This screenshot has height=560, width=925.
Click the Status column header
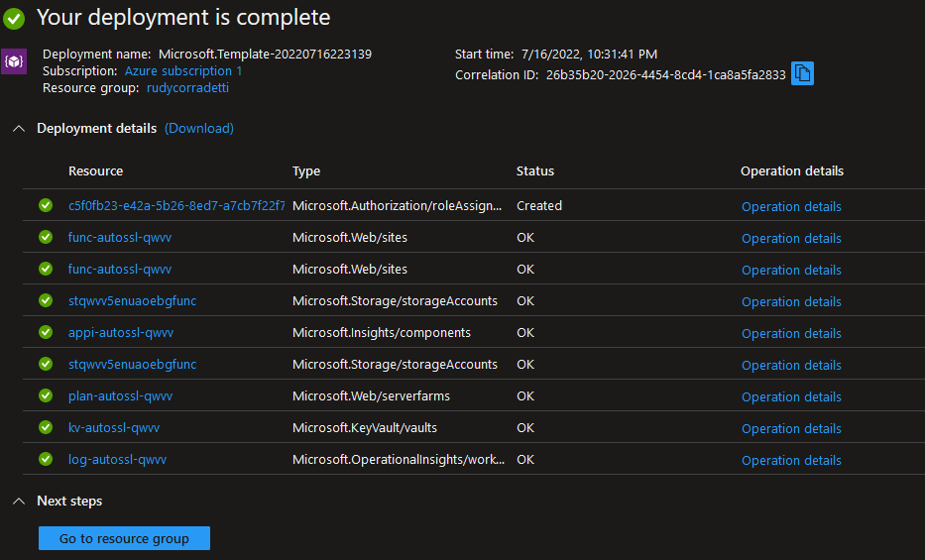pyautogui.click(x=535, y=170)
